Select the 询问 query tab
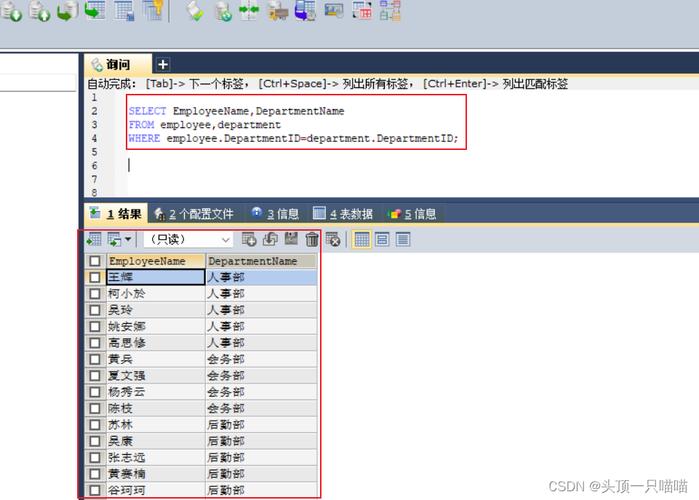Image resolution: width=699 pixels, height=500 pixels. [x=117, y=65]
